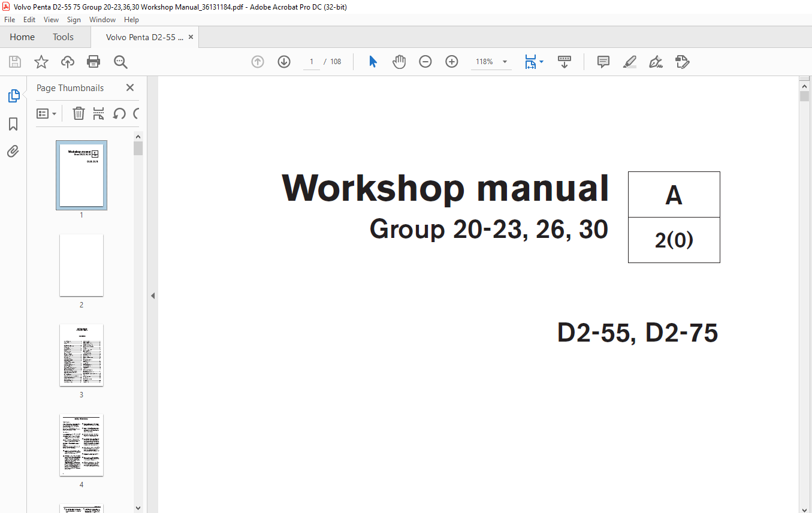The height and width of the screenshot is (513, 812).
Task: Add a comment with the speech bubble icon
Action: click(603, 62)
